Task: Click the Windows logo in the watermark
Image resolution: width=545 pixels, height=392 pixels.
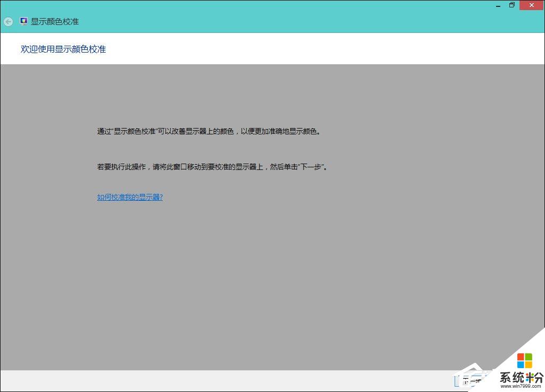Action: tap(524, 361)
